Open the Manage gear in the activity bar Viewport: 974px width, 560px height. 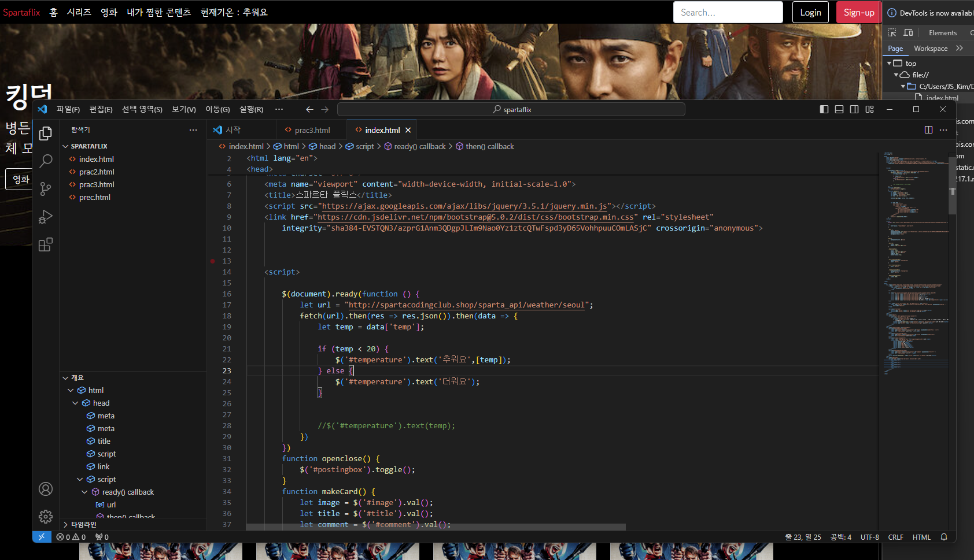(x=46, y=516)
